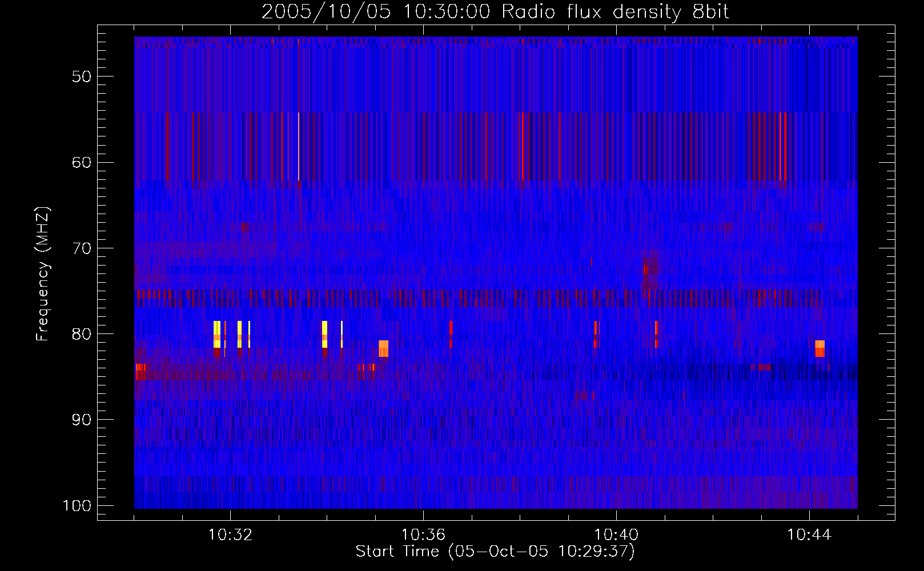Viewport: 924px width, 571px height.
Task: Click the orange burst block near 10:35 at 82 MHz
Action: click(383, 348)
